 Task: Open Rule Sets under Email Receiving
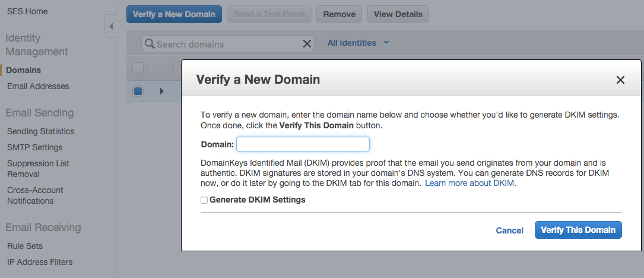click(25, 246)
